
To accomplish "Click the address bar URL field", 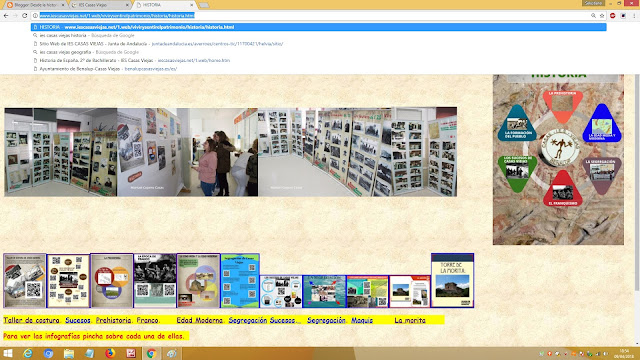I will 312,16.
